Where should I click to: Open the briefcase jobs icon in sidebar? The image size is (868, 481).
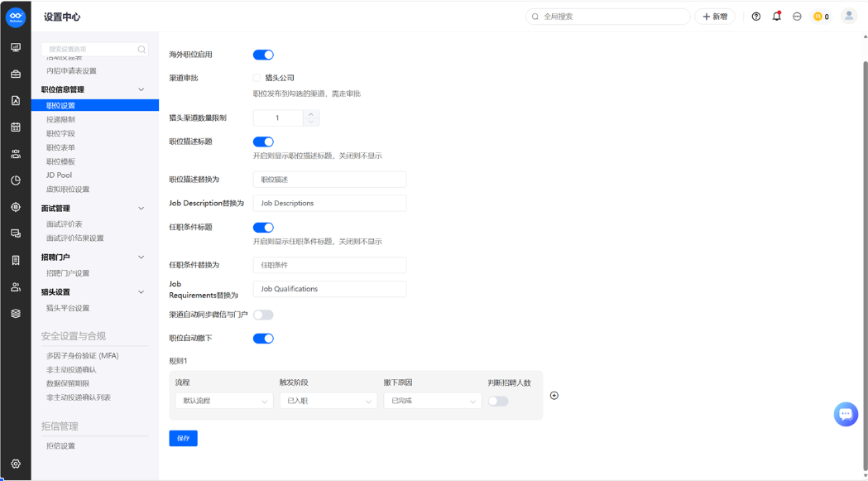pyautogui.click(x=16, y=74)
